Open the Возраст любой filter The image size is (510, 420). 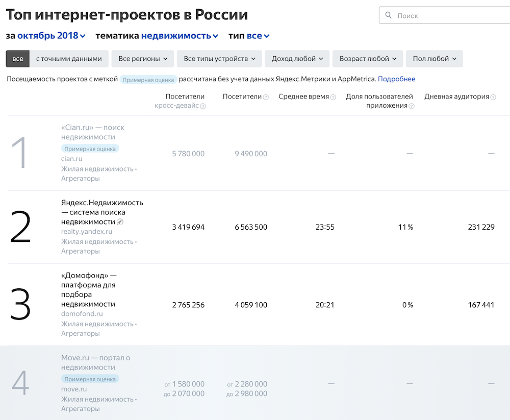point(368,59)
